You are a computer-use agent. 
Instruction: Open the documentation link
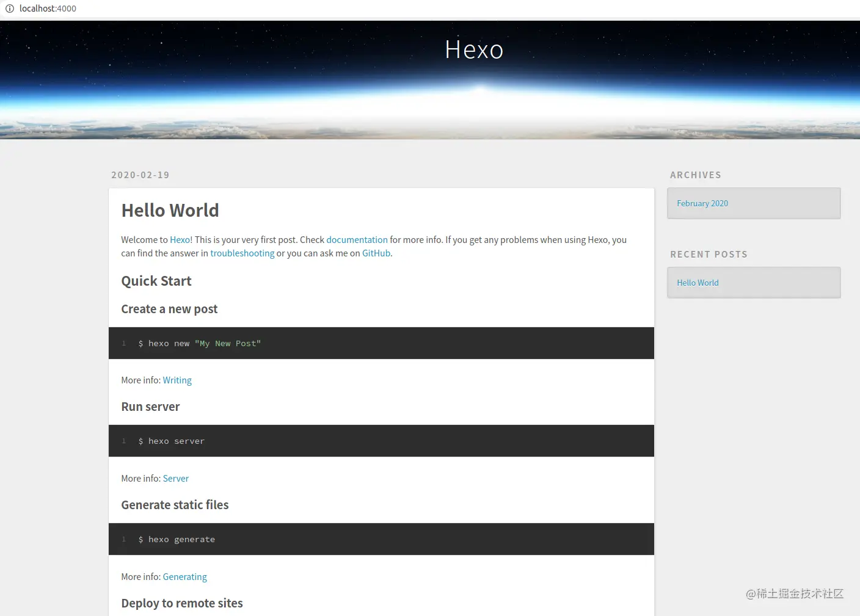pos(357,240)
